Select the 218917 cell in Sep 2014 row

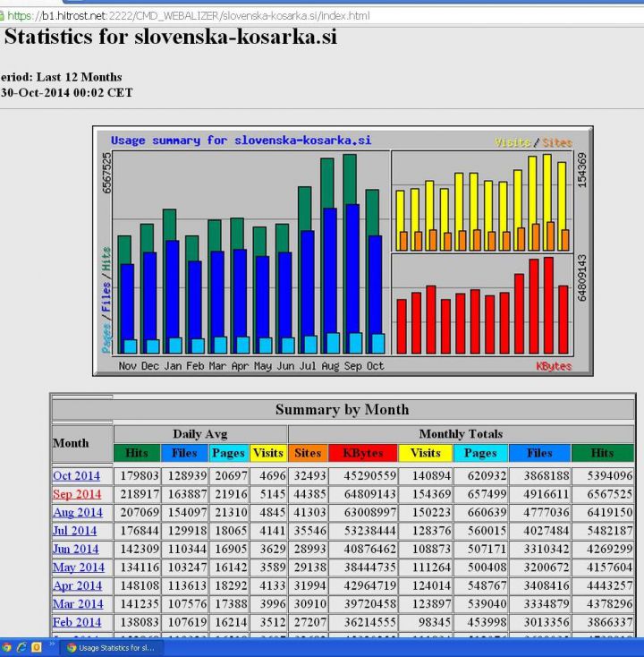(x=138, y=494)
